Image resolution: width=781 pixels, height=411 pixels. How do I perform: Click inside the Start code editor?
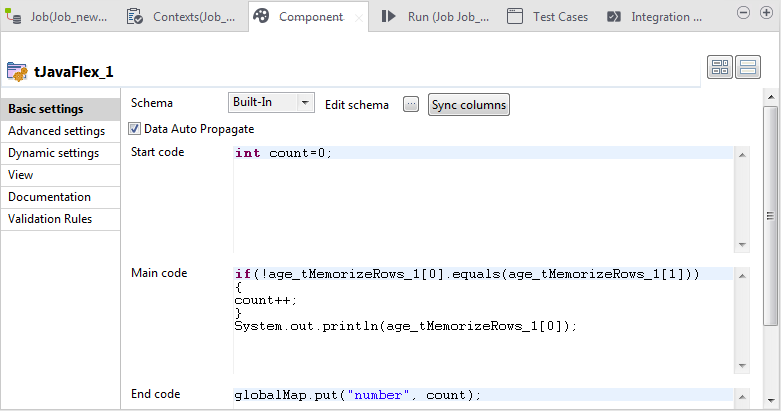click(x=480, y=200)
